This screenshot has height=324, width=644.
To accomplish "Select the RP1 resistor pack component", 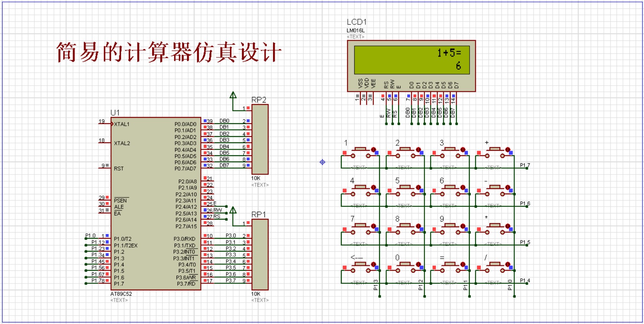I will tap(260, 254).
